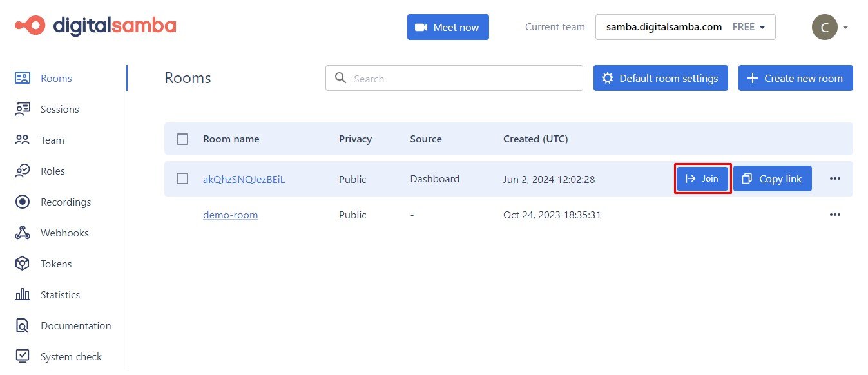Click the Team people icon

pos(23,140)
